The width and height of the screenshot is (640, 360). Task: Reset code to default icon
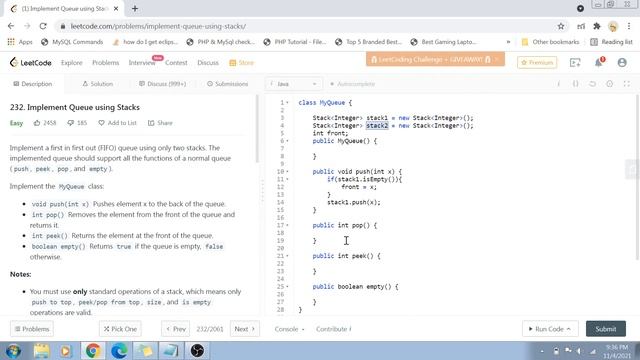[592, 84]
